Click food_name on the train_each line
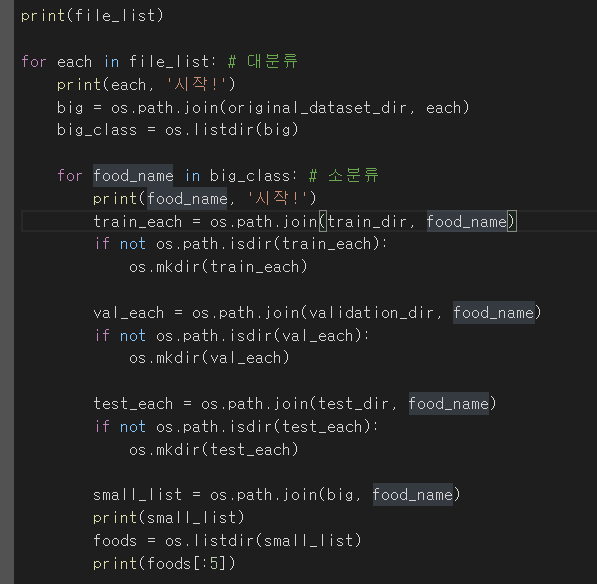597x584 pixels. 466,222
